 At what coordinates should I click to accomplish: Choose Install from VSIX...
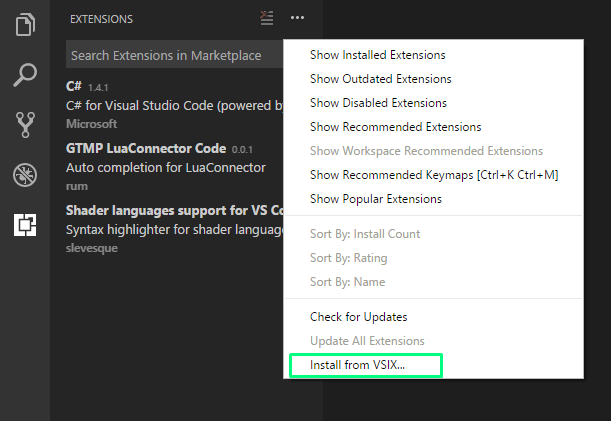[x=433, y=365]
